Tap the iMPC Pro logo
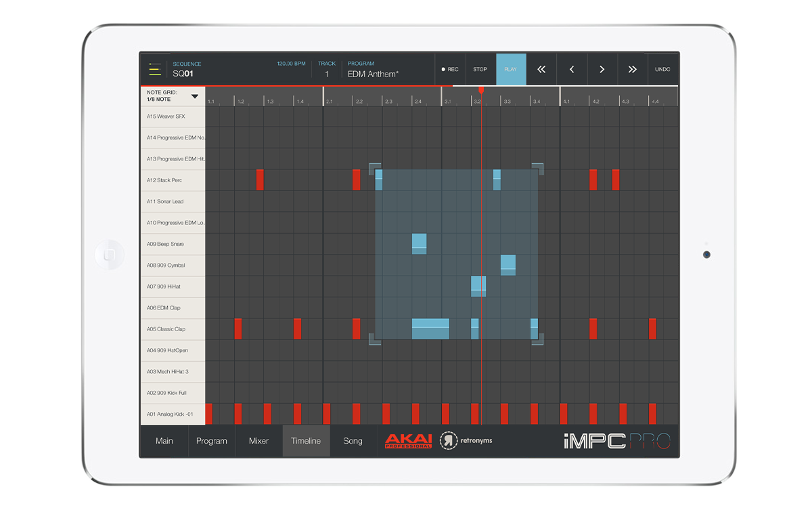Viewport: 812px width, 508px height. tap(616, 442)
